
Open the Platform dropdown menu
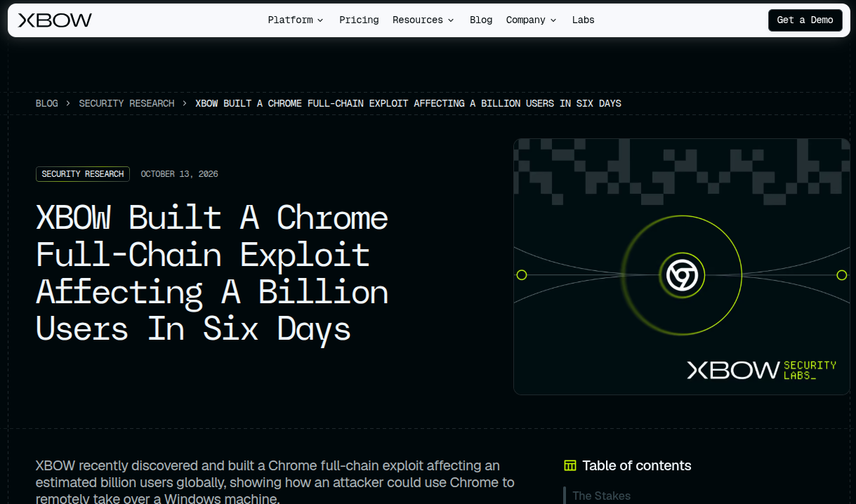(x=296, y=20)
